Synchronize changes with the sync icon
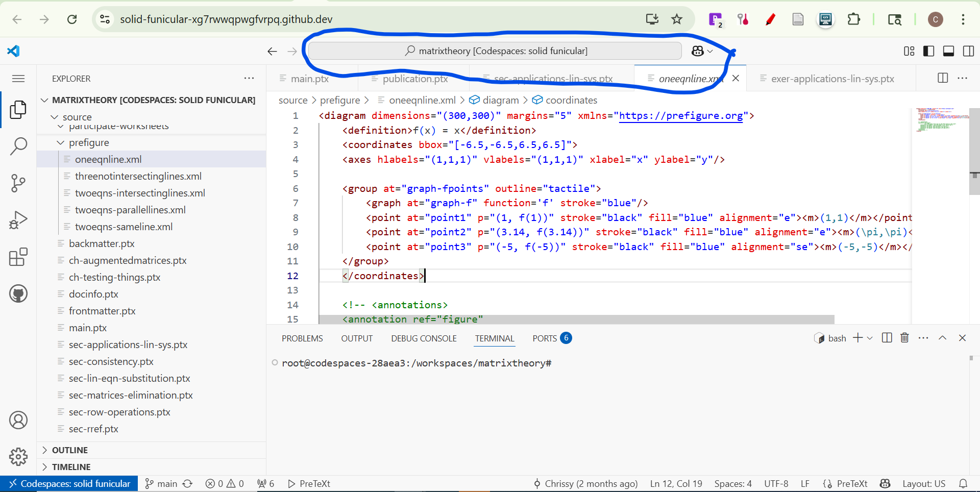The image size is (980, 492). tap(188, 483)
